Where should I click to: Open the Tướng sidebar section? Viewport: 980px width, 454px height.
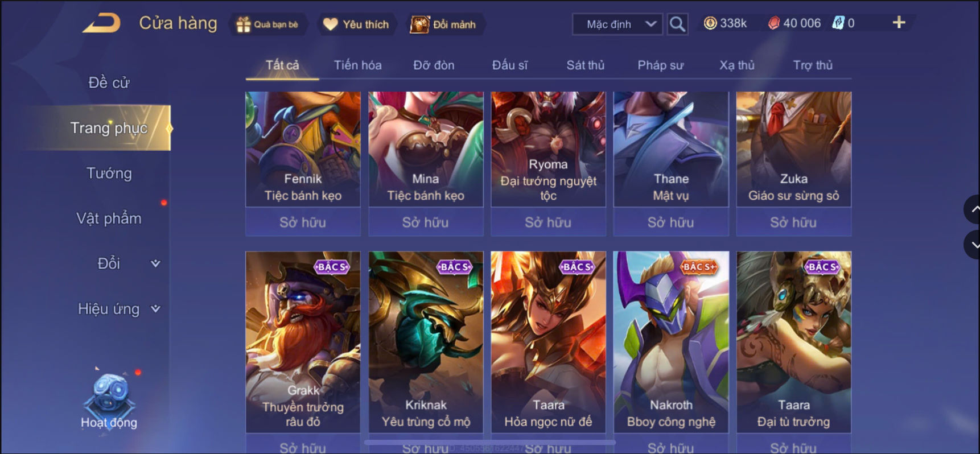coord(109,173)
